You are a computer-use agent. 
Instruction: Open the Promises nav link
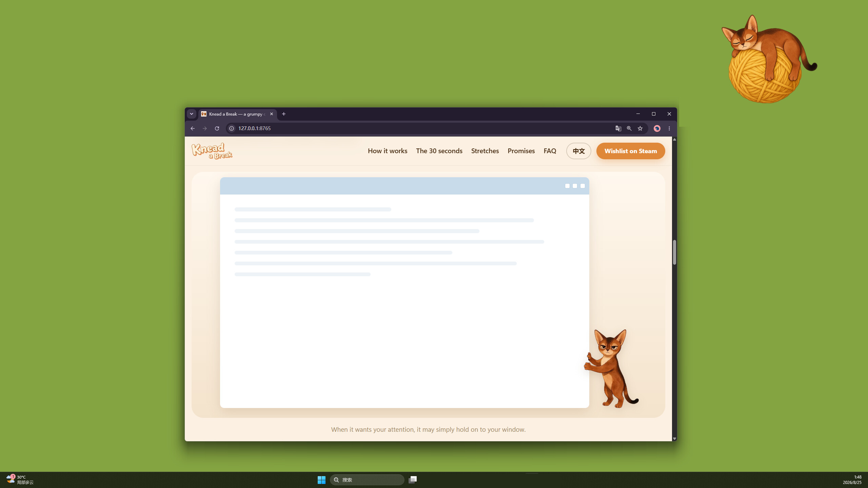521,151
